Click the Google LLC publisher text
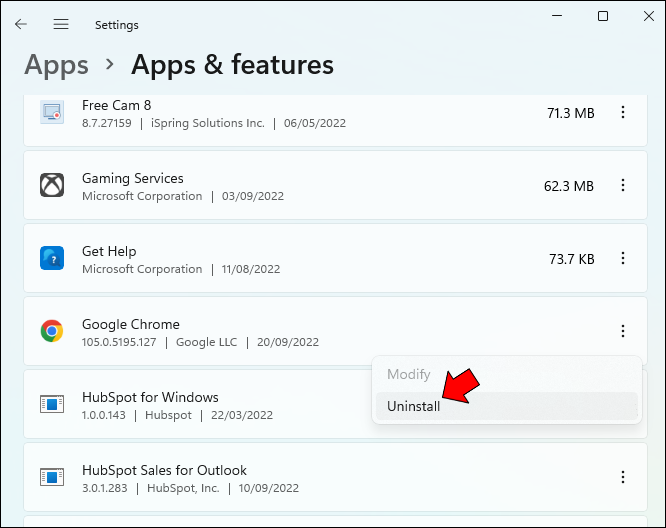Viewport: 666px width, 528px height. (206, 342)
